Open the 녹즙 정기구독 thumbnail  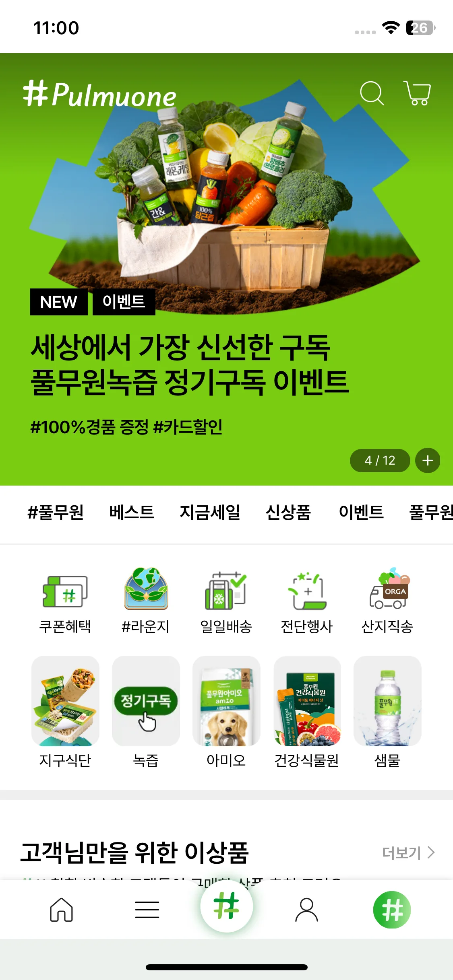[146, 701]
